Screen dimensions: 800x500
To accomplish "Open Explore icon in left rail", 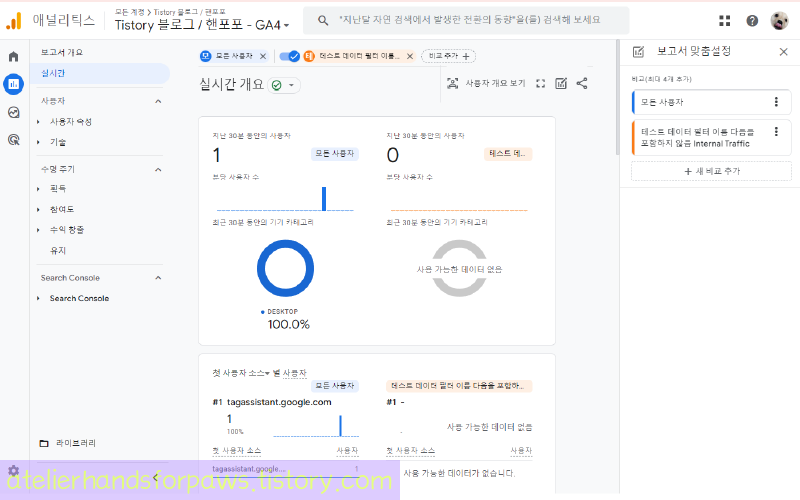I will coord(14,112).
